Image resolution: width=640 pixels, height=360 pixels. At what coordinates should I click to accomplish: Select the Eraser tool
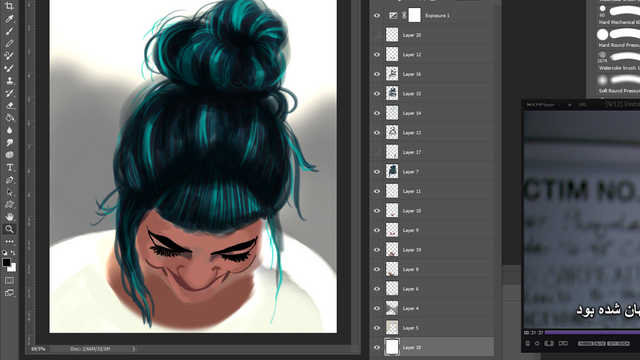click(9, 105)
